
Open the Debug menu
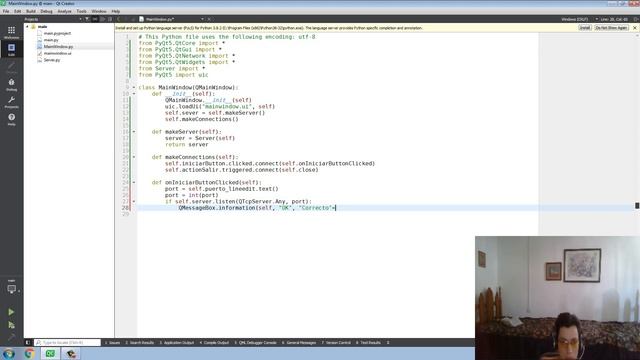pos(47,11)
